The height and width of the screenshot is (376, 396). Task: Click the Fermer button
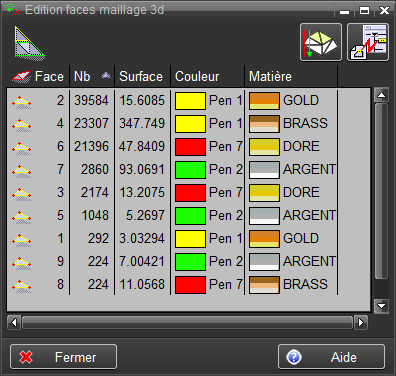click(63, 357)
